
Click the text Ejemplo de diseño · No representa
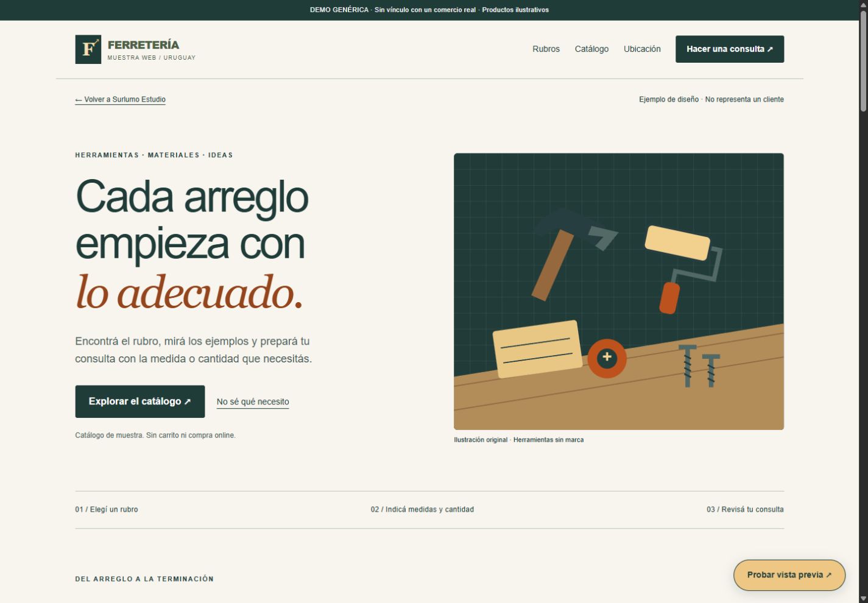(711, 99)
